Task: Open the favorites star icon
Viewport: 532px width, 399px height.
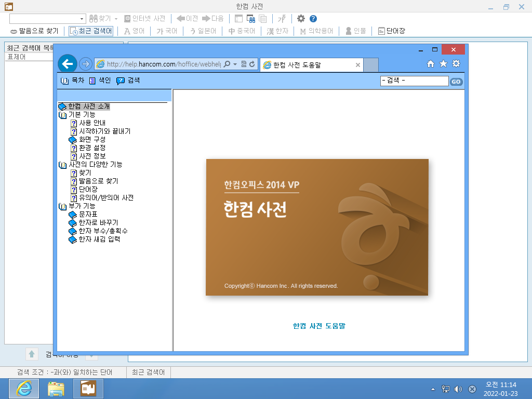Action: click(444, 64)
